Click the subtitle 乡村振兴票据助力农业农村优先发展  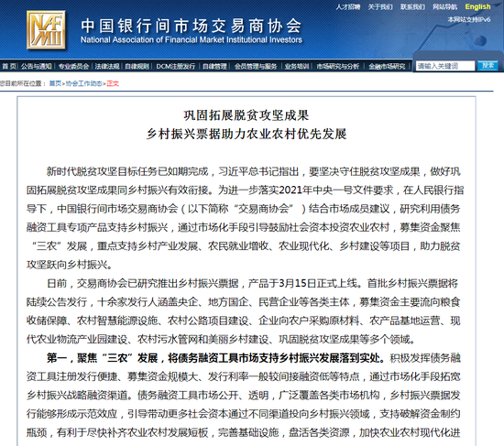(x=247, y=134)
